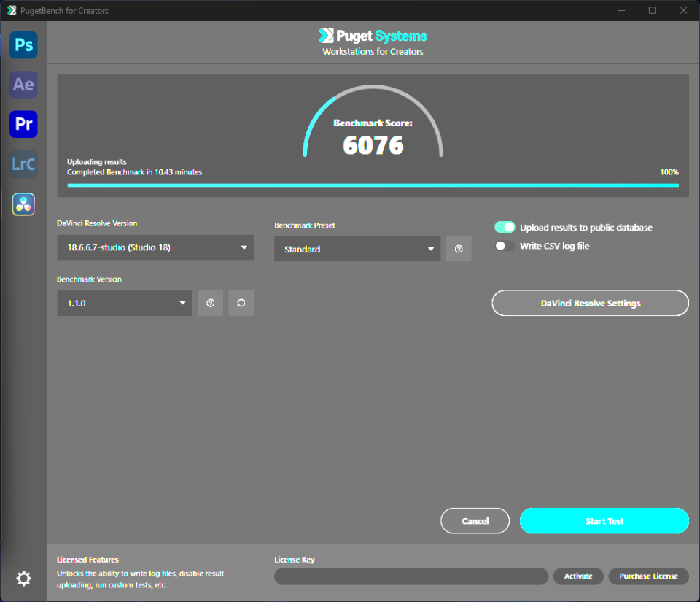
Task: Expand the DaVinci Resolve Version dropdown
Action: [155, 247]
